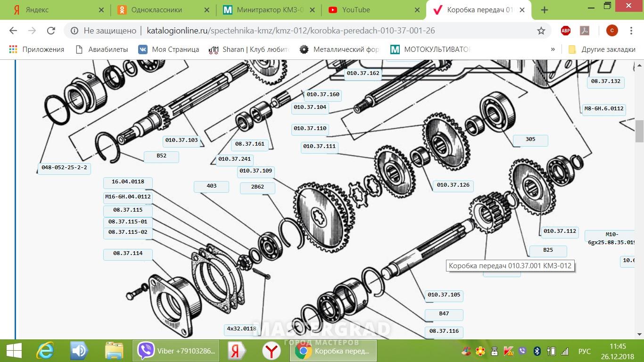This screenshot has height=362, width=644.
Task: Open the Chrome profile avatar
Action: pos(612,31)
